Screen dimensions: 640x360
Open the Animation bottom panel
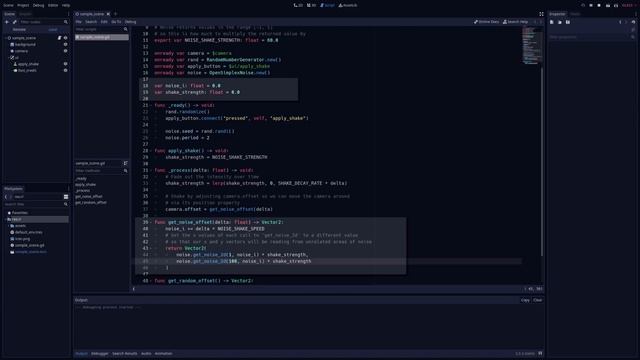click(164, 353)
